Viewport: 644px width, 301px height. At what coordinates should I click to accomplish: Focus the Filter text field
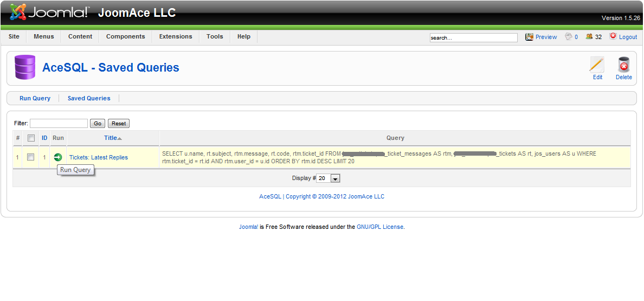59,123
